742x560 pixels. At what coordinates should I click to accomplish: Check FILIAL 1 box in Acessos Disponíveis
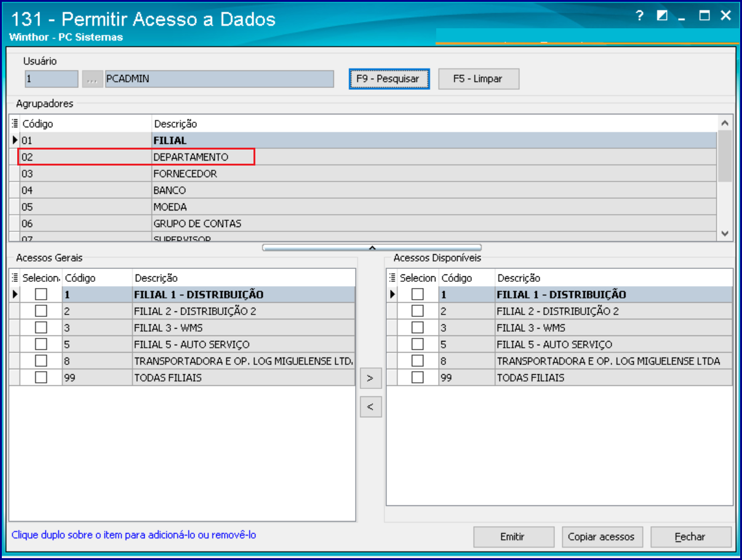pos(418,295)
